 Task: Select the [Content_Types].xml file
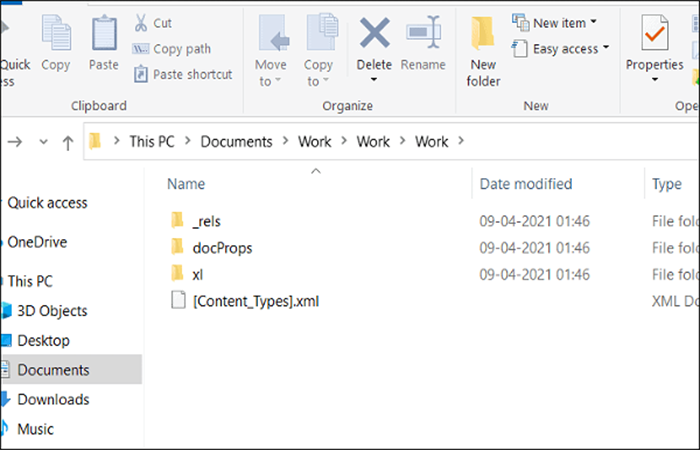tap(256, 301)
